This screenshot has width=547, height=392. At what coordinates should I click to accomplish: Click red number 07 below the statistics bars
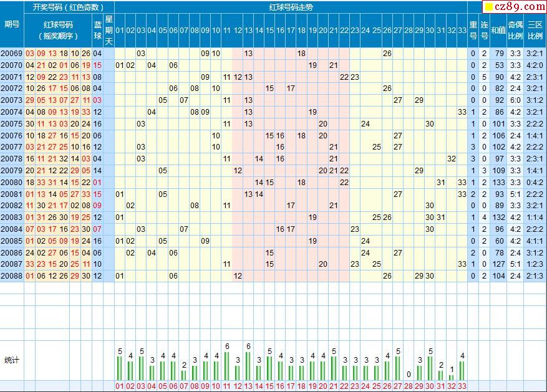[184, 386]
